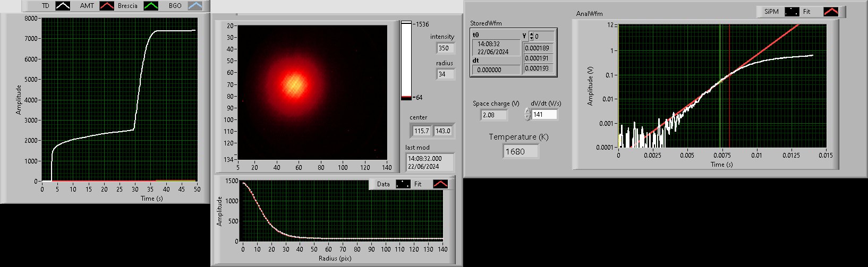
Task: Open the radial profile Data legend icon
Action: tap(403, 184)
